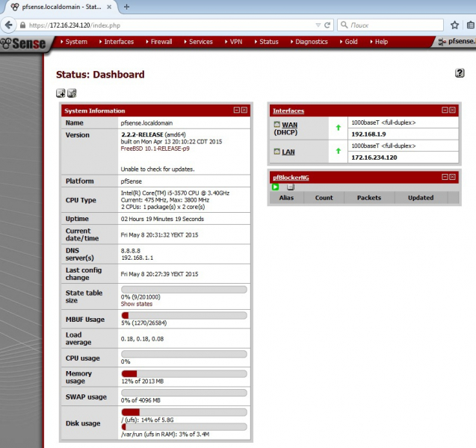The width and height of the screenshot is (476, 448).
Task: Click the add widget icon under Dashboard title
Action: tap(61, 93)
